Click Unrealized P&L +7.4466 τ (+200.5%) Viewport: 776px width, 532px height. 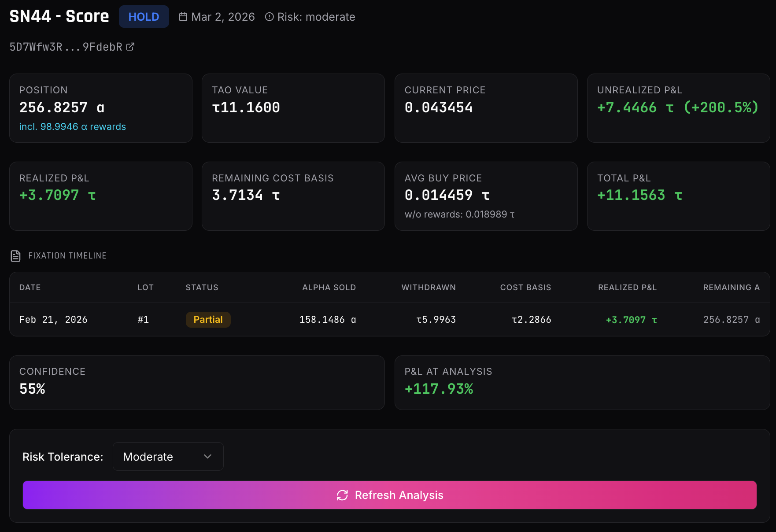point(678,107)
